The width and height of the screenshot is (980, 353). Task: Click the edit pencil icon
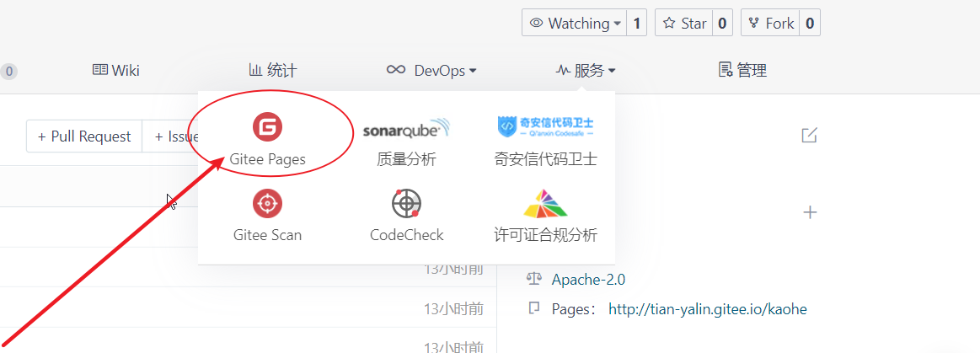[810, 135]
